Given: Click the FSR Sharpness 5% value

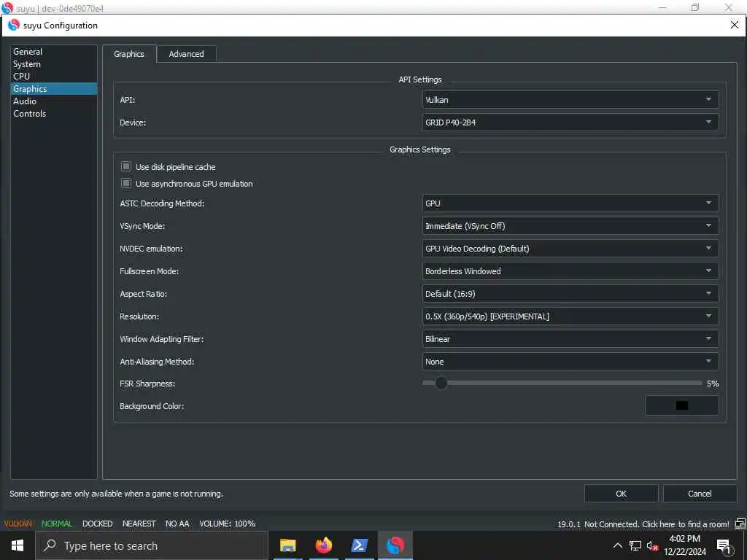Looking at the screenshot, I should pyautogui.click(x=713, y=384).
